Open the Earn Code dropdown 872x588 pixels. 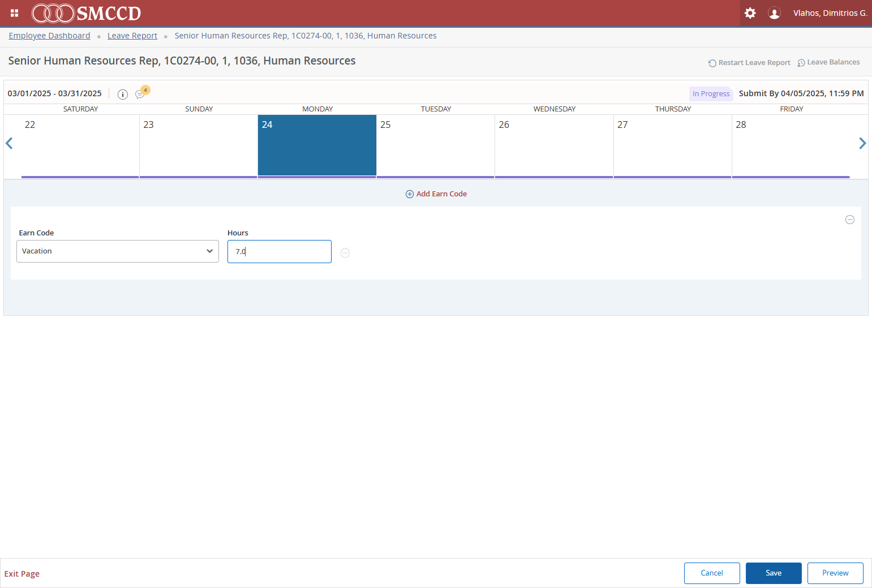pos(118,251)
